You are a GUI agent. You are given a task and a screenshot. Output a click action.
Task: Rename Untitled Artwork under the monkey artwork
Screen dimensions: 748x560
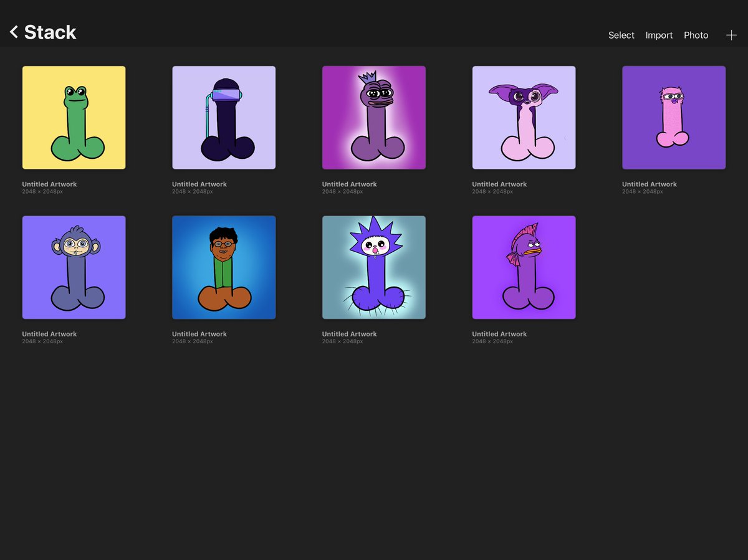[49, 334]
